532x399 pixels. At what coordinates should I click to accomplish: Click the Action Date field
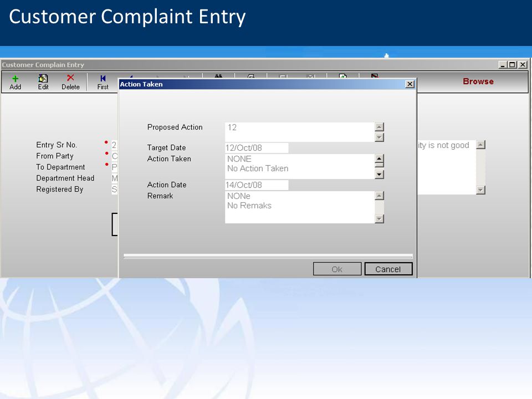[257, 185]
